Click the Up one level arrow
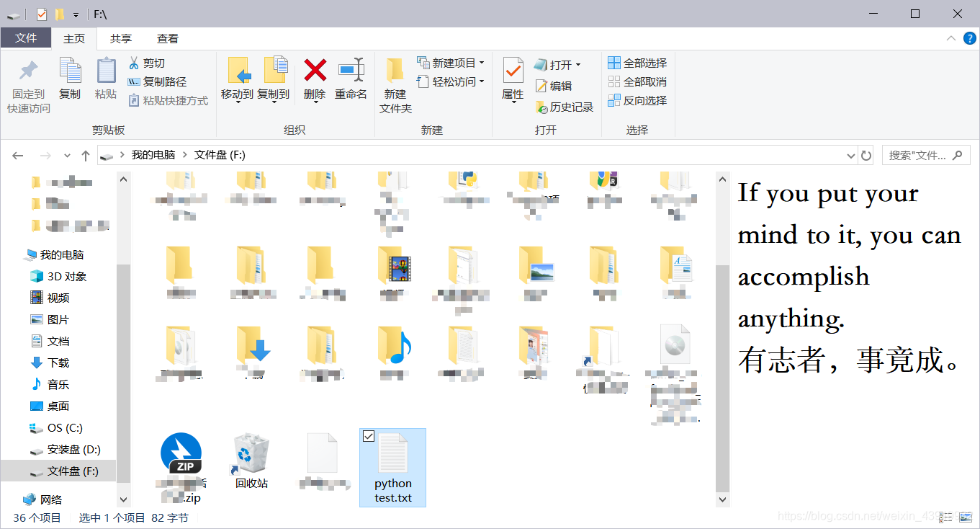 coord(86,156)
